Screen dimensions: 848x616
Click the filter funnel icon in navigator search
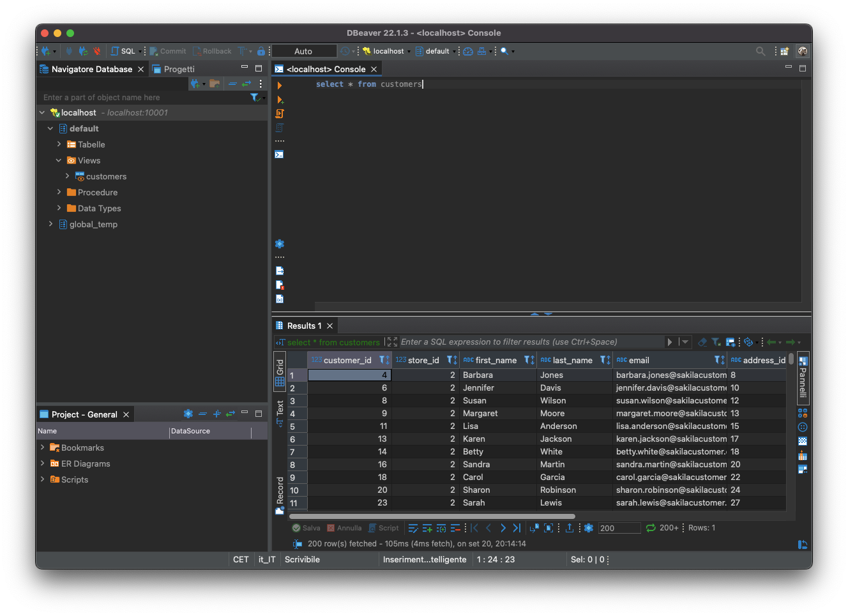click(255, 97)
